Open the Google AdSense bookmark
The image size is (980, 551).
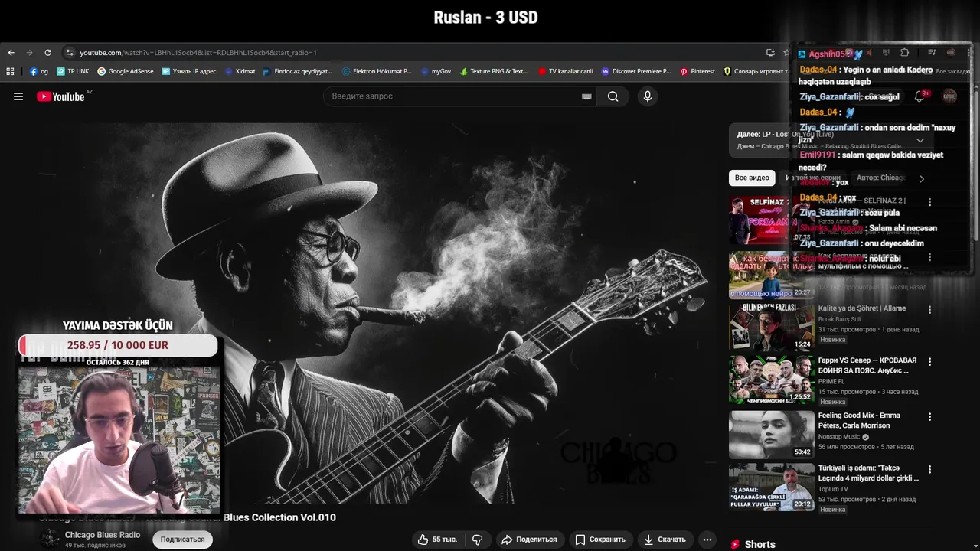coord(125,71)
